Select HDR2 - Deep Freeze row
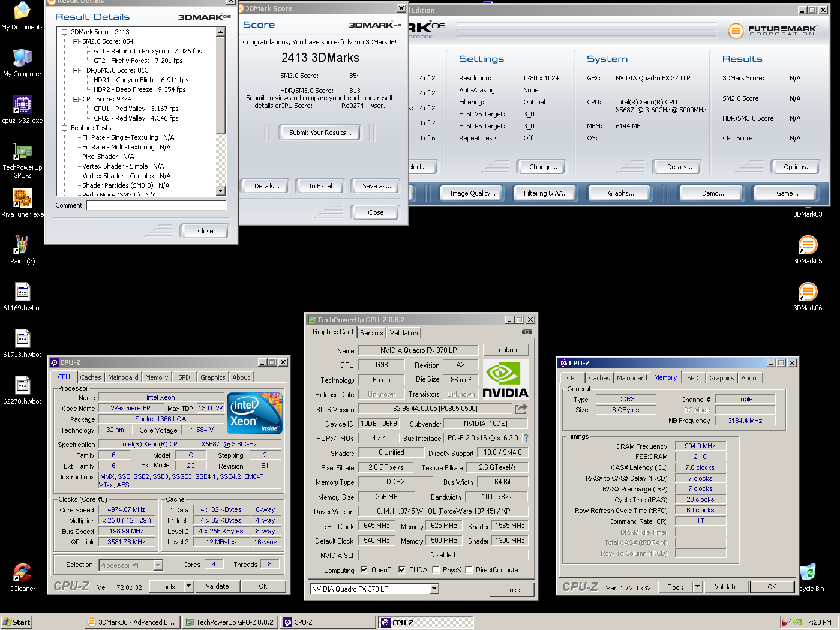Viewport: 840px width, 630px height. 139,89
